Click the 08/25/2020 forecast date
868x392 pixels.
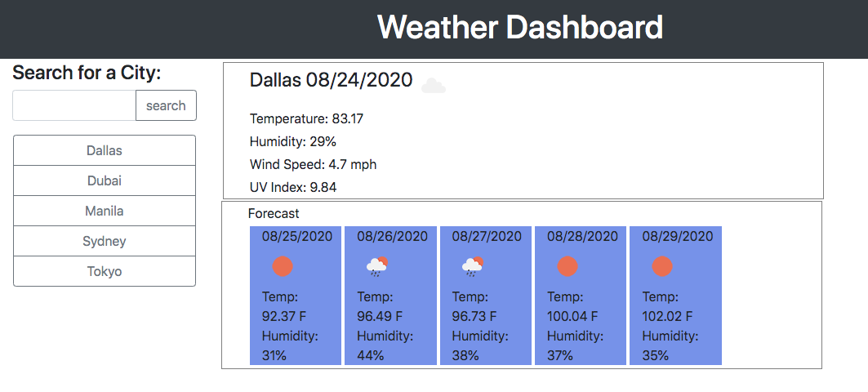click(297, 237)
